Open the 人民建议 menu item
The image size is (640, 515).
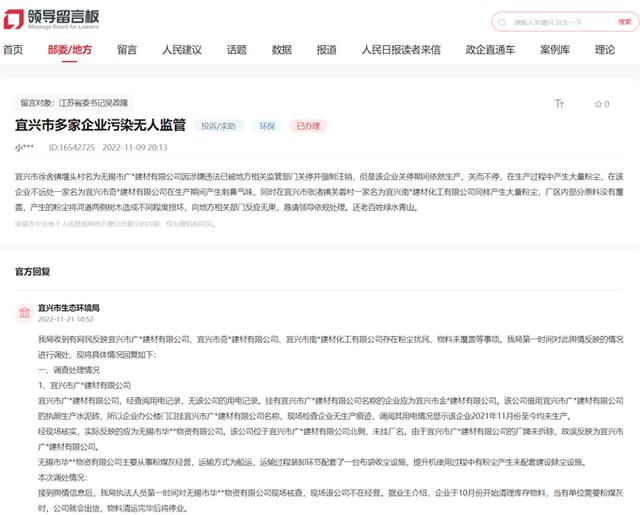pyautogui.click(x=182, y=50)
